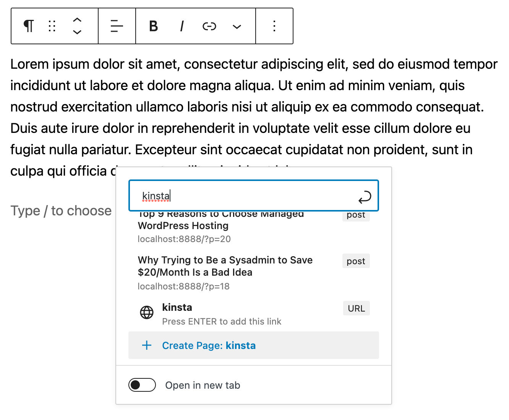Click the post label badge next to Sysadmin result

click(356, 261)
